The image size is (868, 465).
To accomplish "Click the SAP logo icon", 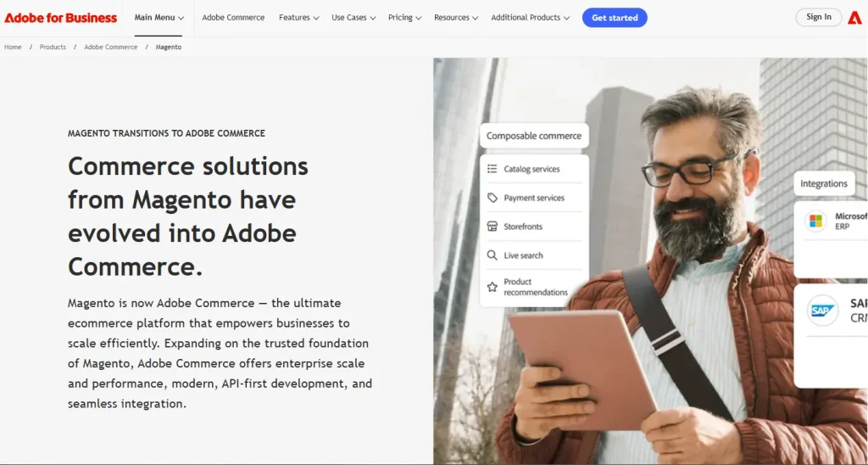I will (822, 311).
